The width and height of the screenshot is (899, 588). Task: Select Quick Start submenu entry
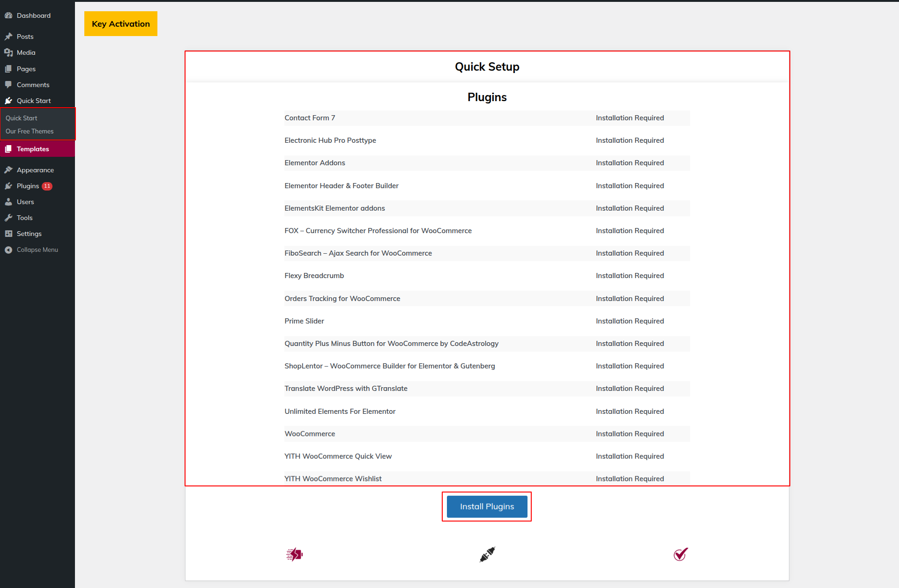click(x=22, y=118)
